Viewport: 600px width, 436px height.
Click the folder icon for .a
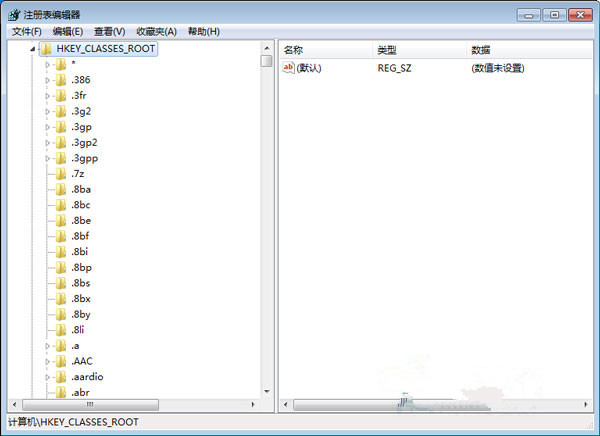(x=61, y=346)
